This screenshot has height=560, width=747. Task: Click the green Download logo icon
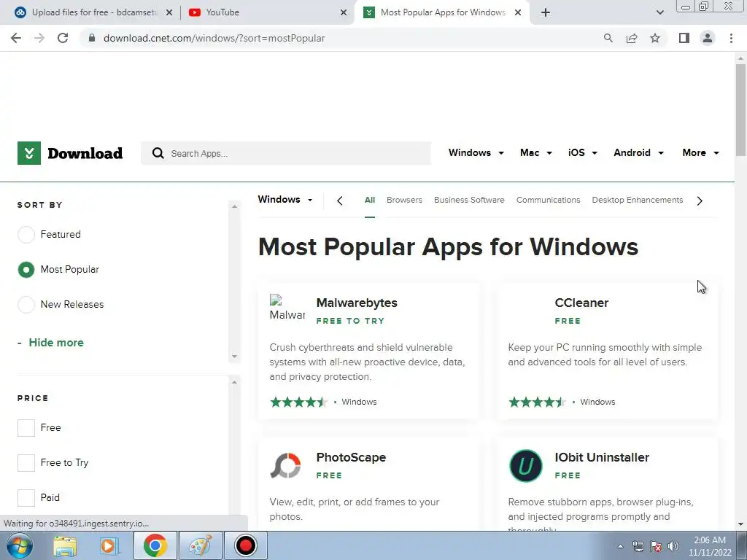pos(29,153)
